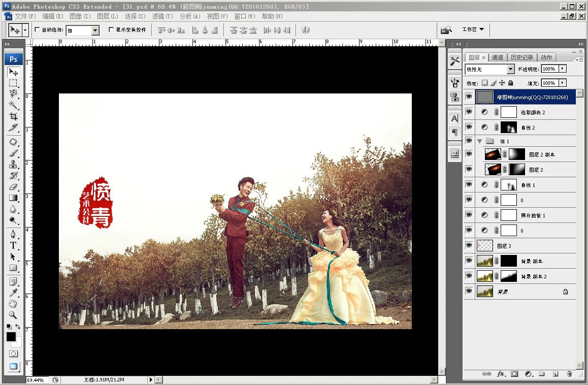This screenshot has width=588, height=385.
Task: Enable the 自动选择 checkbox
Action: click(x=37, y=29)
